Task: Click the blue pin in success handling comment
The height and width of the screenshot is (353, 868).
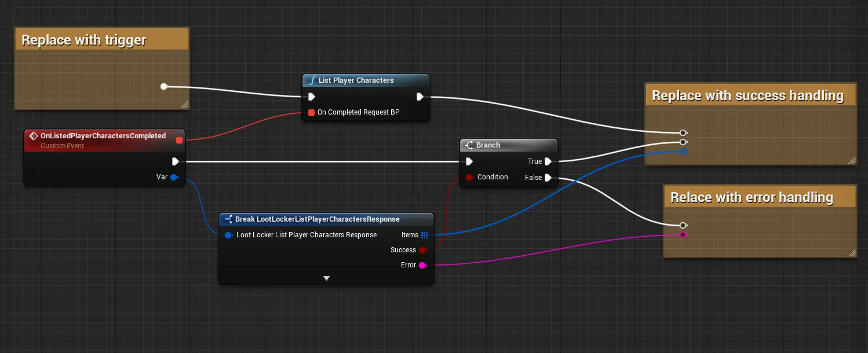Action: (684, 152)
